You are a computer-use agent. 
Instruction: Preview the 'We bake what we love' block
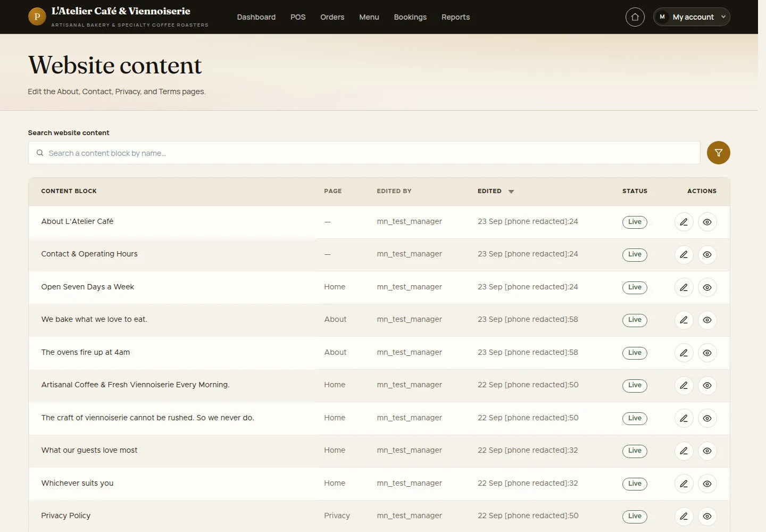[707, 320]
